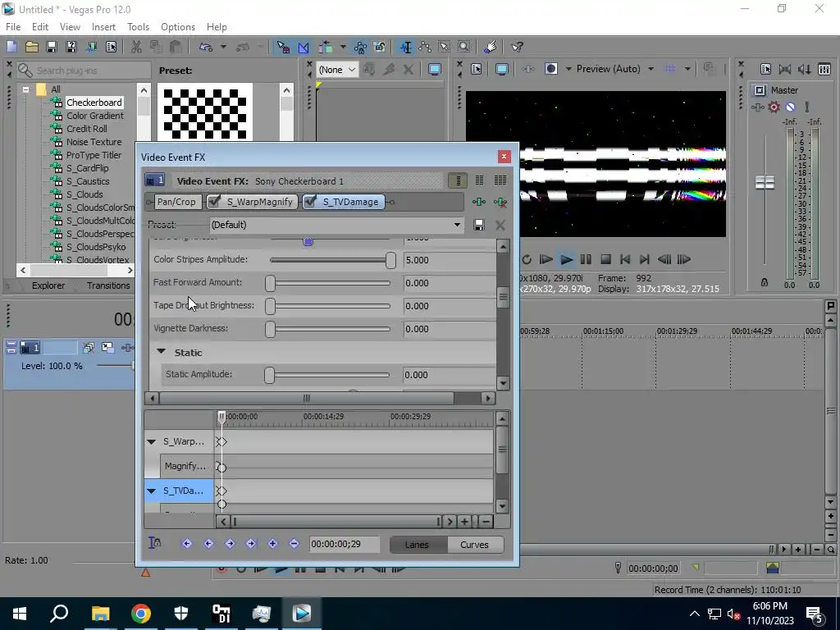Image resolution: width=840 pixels, height=630 pixels.
Task: Open the overlays grid dropdown arrow
Action: pos(687,69)
